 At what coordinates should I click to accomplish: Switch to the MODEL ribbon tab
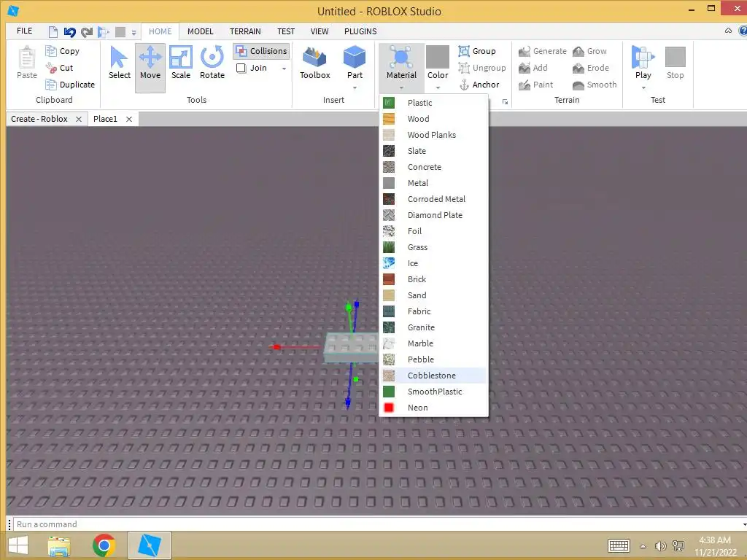click(x=200, y=31)
